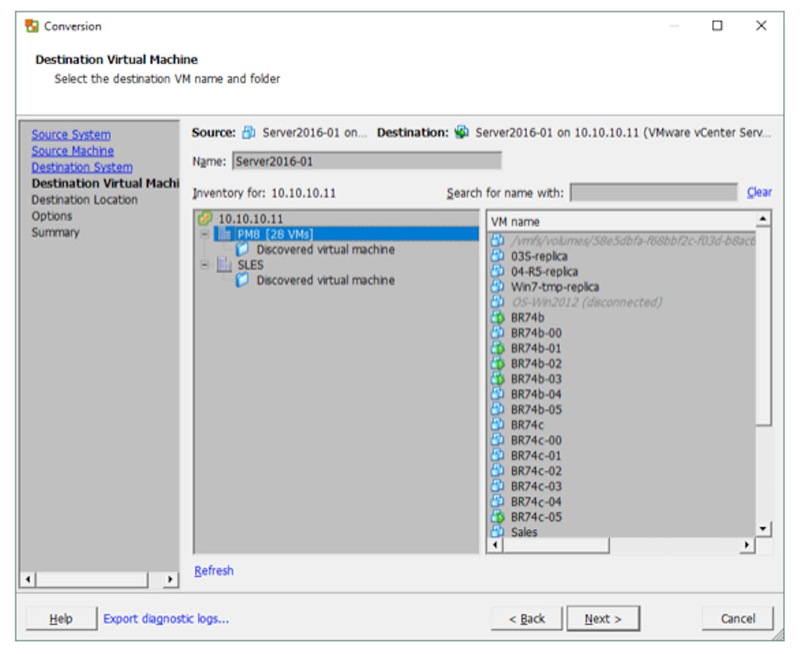Go to the Source Machine step
The image size is (812, 655).
click(72, 151)
